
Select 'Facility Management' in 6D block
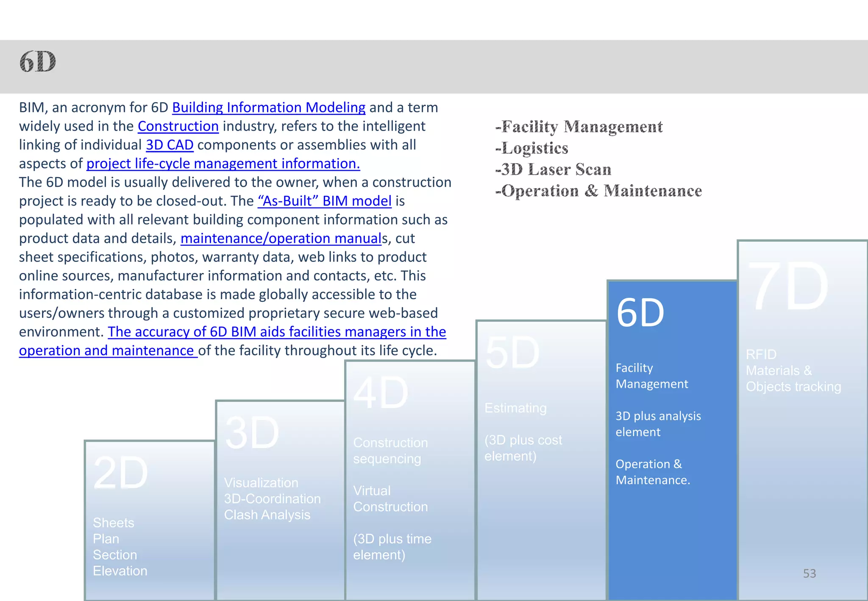point(652,376)
